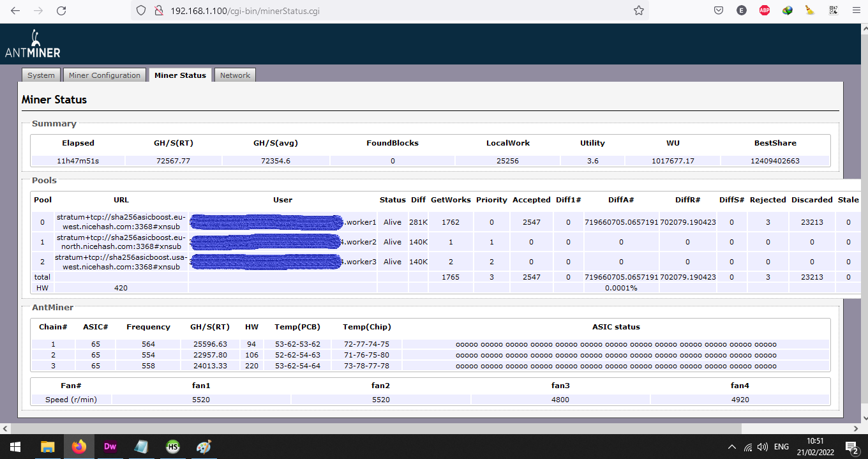Click the ASIC status column header
The height and width of the screenshot is (459, 868).
point(616,327)
